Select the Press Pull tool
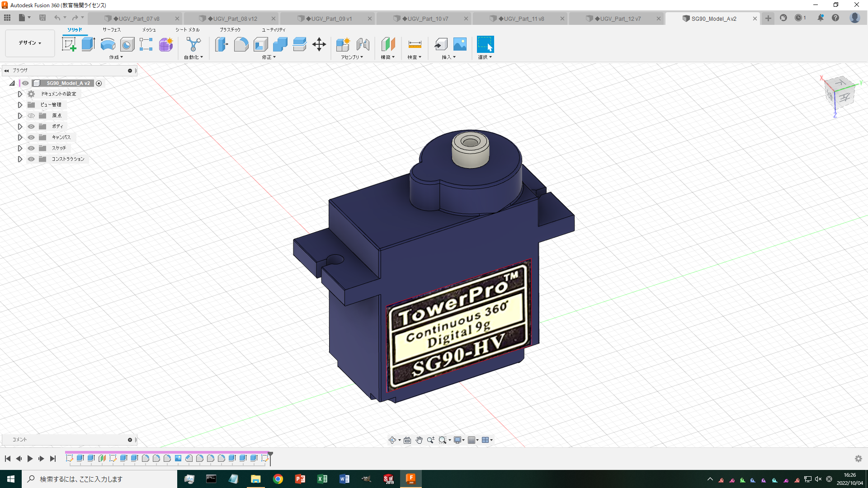 pos(222,44)
